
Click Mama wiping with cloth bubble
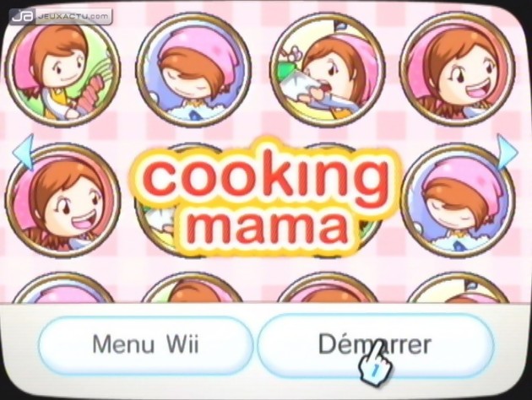click(327, 70)
